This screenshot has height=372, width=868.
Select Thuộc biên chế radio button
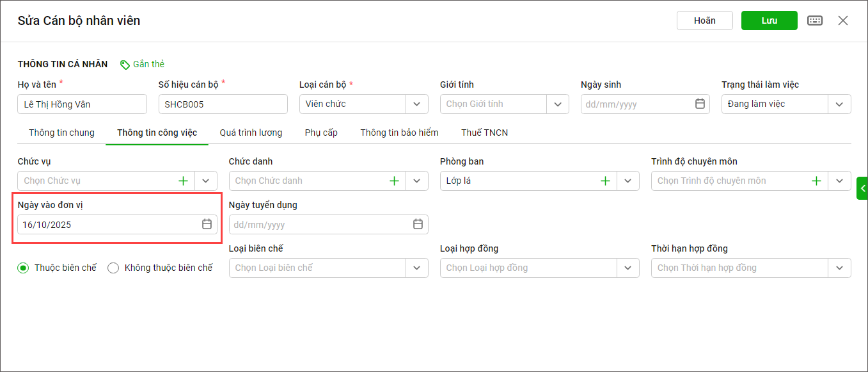pyautogui.click(x=23, y=268)
